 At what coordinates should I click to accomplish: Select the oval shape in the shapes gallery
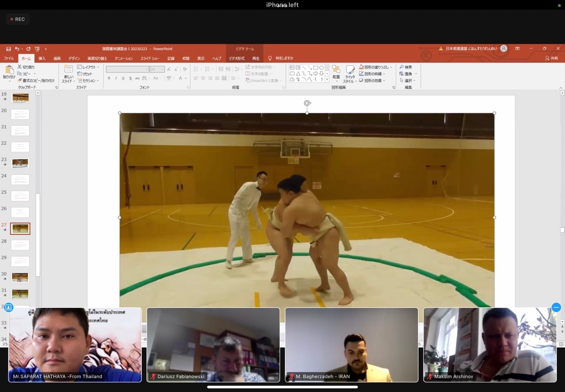[x=321, y=68]
